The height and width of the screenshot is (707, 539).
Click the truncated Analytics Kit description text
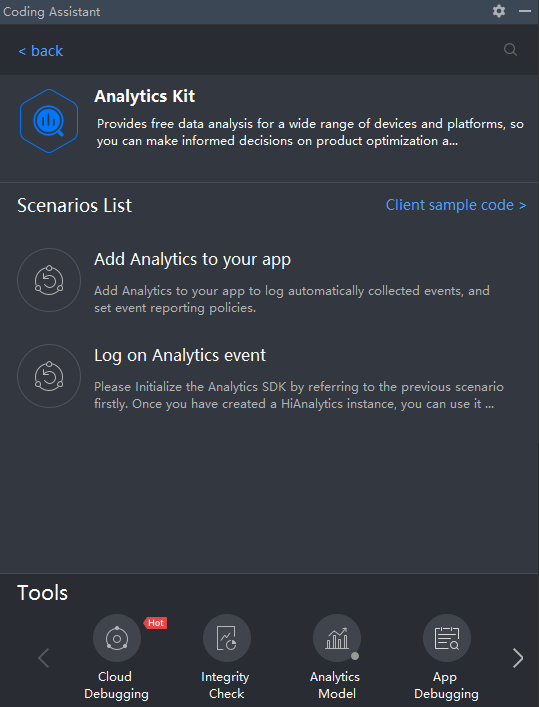pyautogui.click(x=310, y=132)
